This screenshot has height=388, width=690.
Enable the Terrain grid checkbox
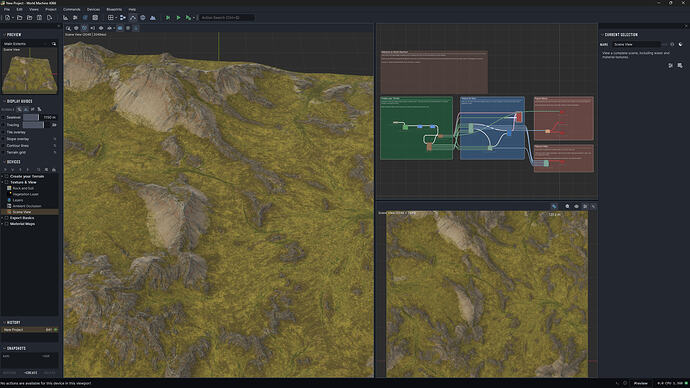(4, 152)
